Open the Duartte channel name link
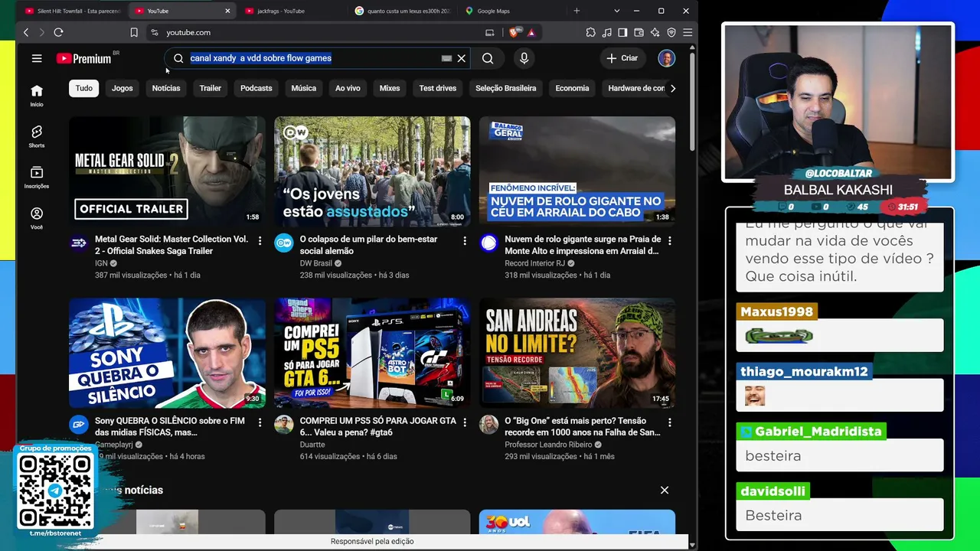 click(312, 445)
